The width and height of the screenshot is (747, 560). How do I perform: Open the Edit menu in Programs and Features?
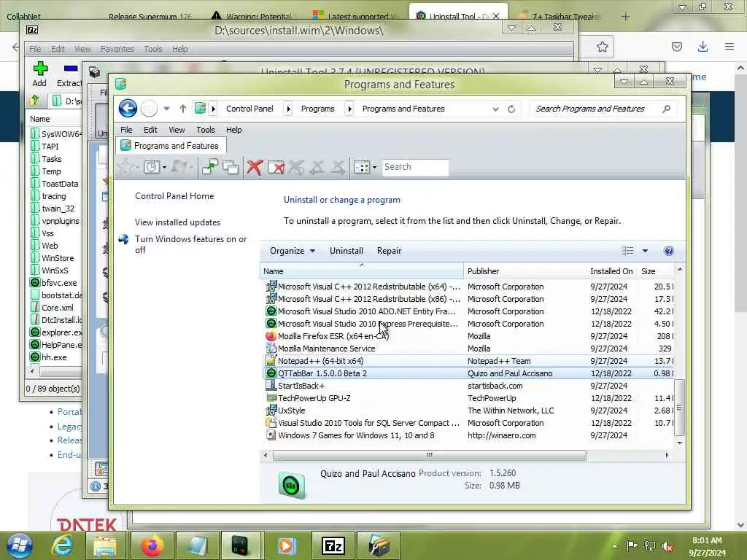(150, 130)
